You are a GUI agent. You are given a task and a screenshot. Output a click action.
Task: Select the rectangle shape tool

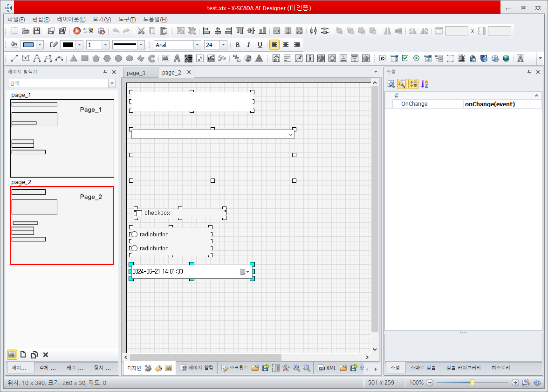[85, 58]
